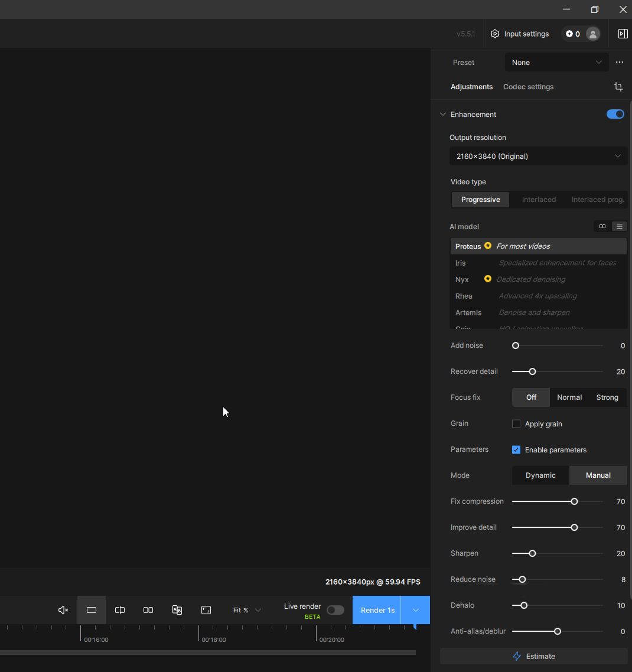Open Input settings gear

click(495, 34)
